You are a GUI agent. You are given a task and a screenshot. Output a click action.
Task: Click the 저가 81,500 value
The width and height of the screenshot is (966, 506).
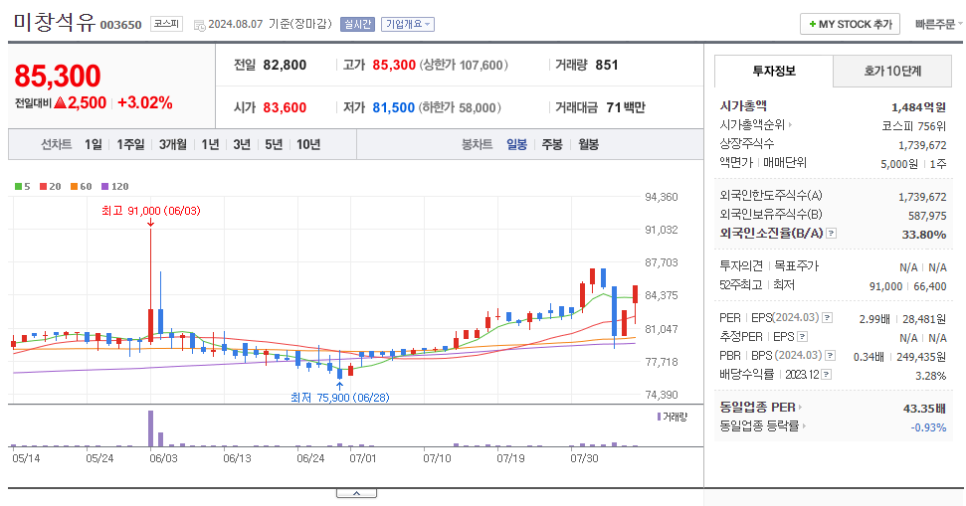point(393,108)
